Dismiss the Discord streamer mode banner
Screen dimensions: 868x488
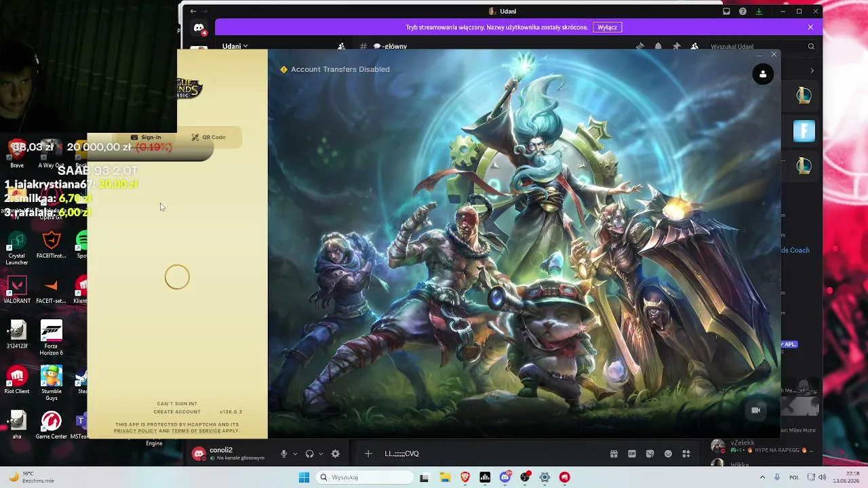click(810, 27)
